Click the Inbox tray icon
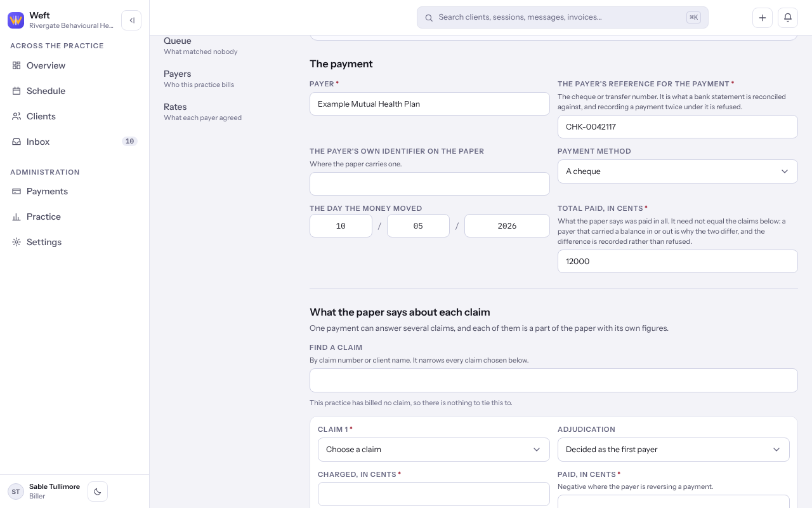Image resolution: width=812 pixels, height=508 pixels. [x=16, y=142]
